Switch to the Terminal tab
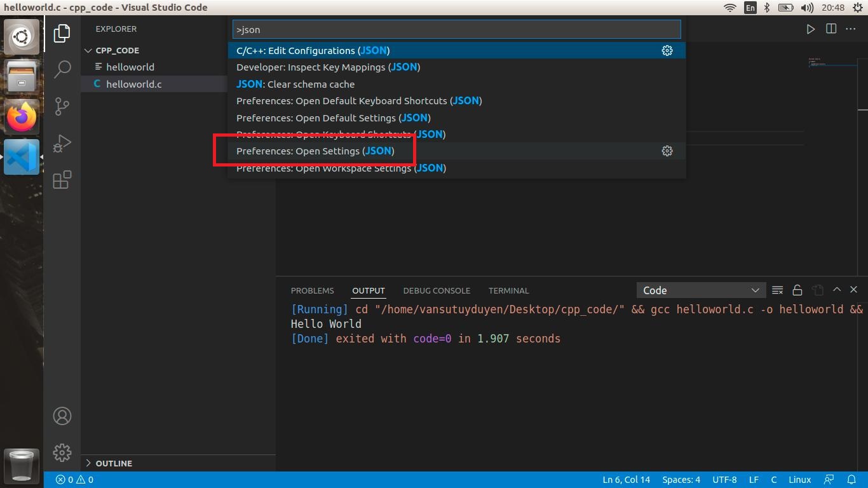Viewport: 868px width, 488px height. pyautogui.click(x=508, y=290)
